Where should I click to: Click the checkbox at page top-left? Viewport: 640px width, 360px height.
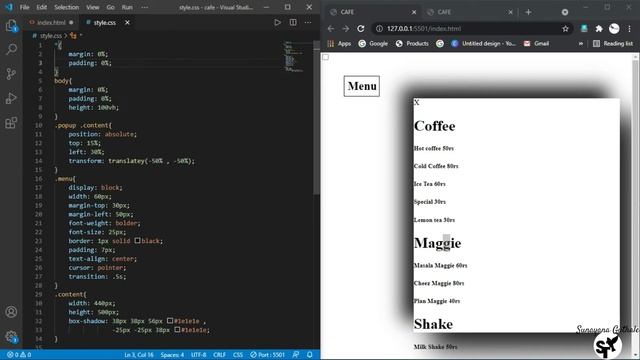325,57
